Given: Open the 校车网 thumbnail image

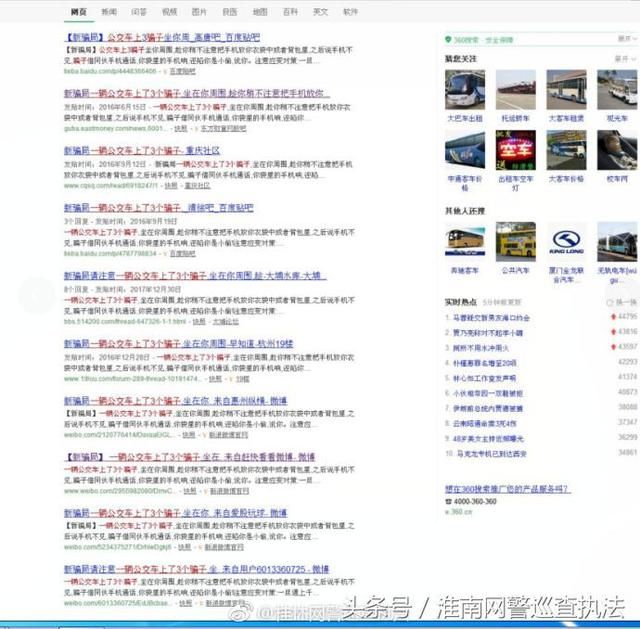Looking at the screenshot, I should (x=617, y=150).
